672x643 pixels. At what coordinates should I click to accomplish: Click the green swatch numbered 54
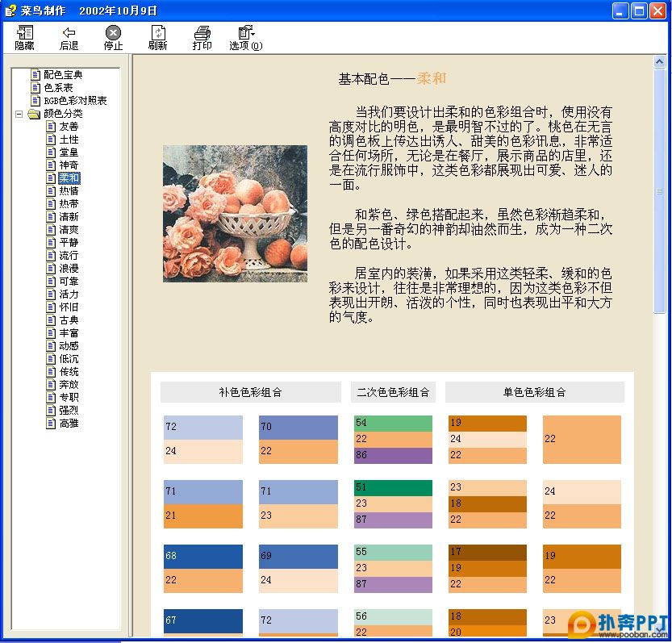click(393, 423)
